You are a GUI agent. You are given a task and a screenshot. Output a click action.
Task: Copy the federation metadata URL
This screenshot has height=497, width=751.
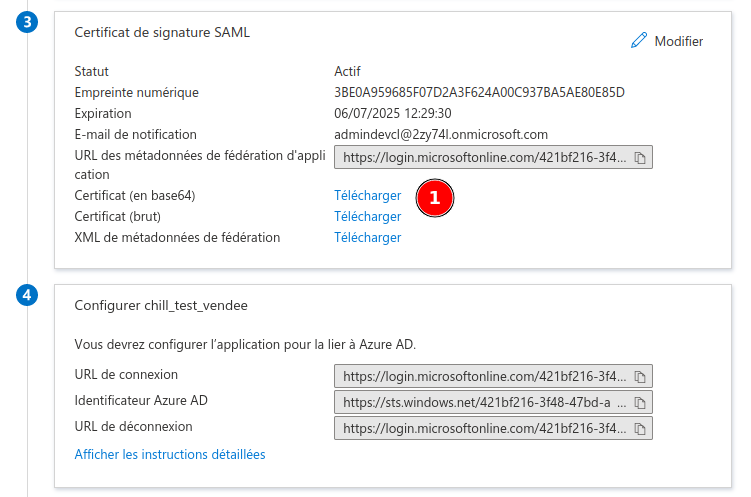640,157
